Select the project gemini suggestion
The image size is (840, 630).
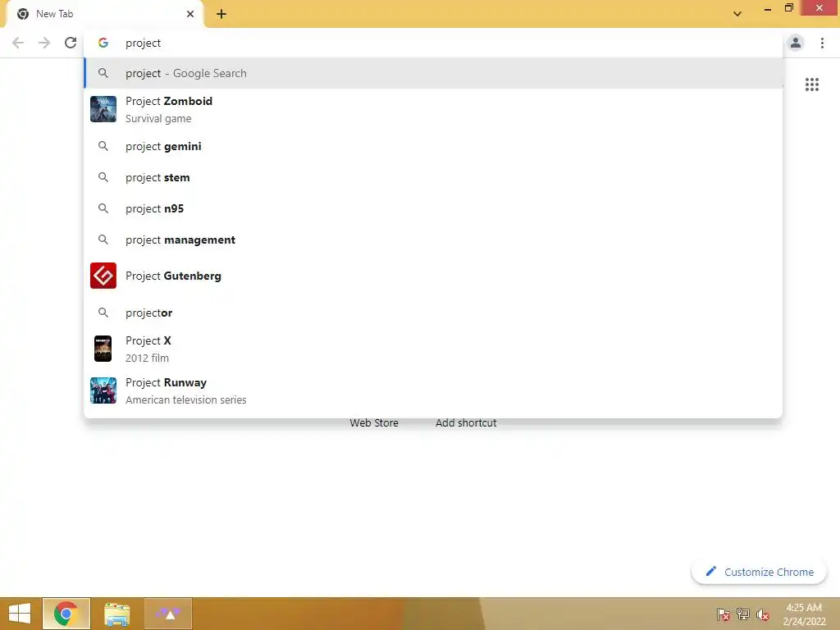(433, 146)
